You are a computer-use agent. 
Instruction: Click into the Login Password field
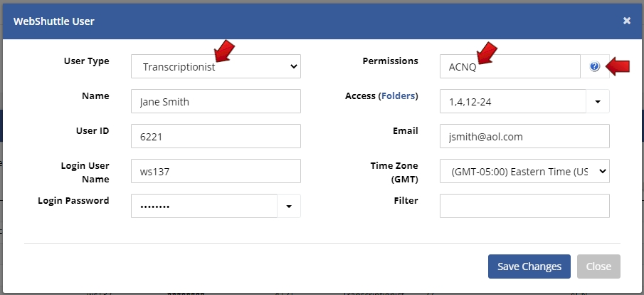tap(204, 206)
